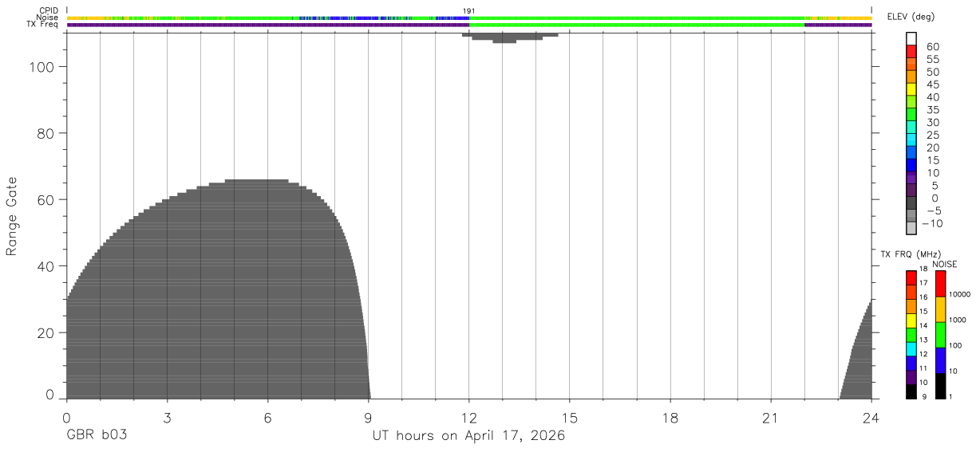Viewport: 980px width, 452px height.
Task: Click NOISE legend value 1
Action: click(x=950, y=396)
